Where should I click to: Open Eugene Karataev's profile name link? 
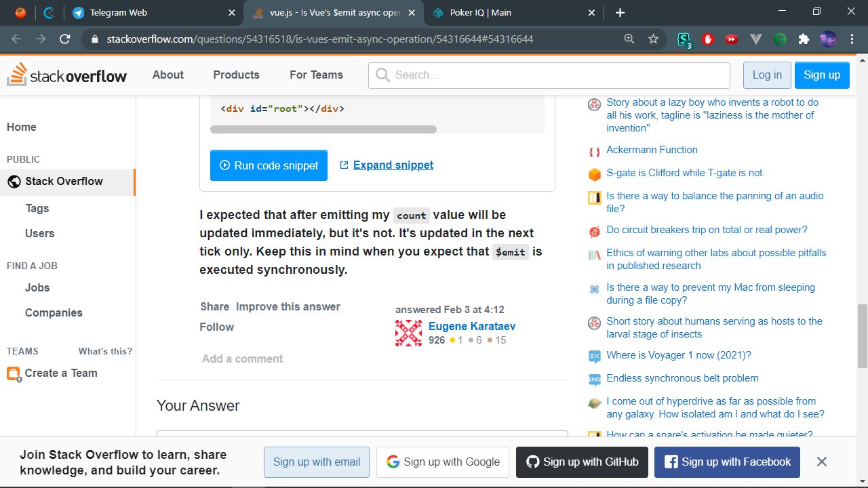tap(472, 326)
